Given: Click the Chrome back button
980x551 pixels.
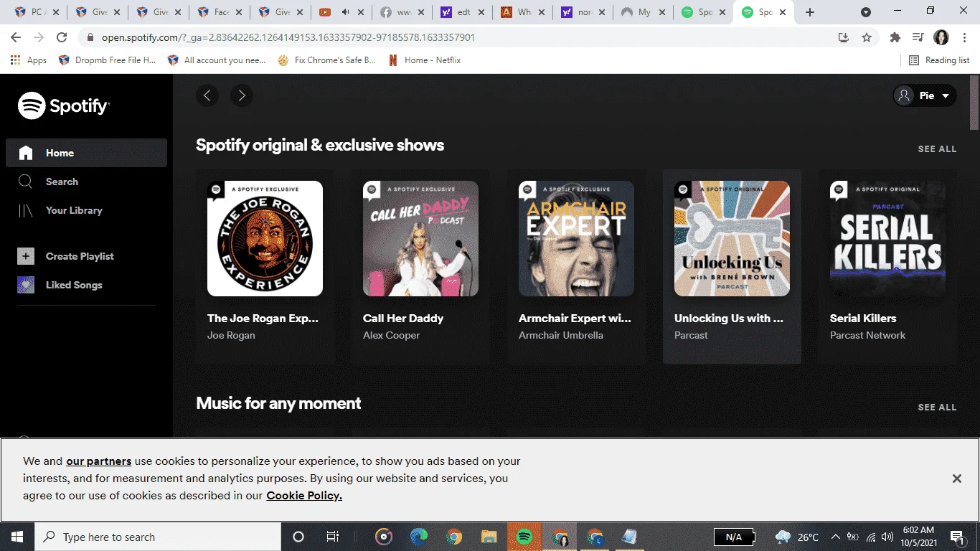Looking at the screenshot, I should coord(16,37).
